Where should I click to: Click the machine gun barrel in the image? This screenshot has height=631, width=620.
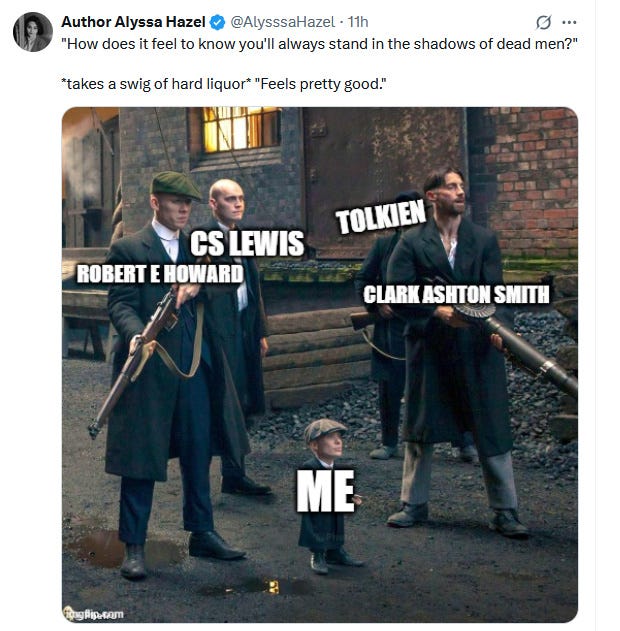point(531,350)
